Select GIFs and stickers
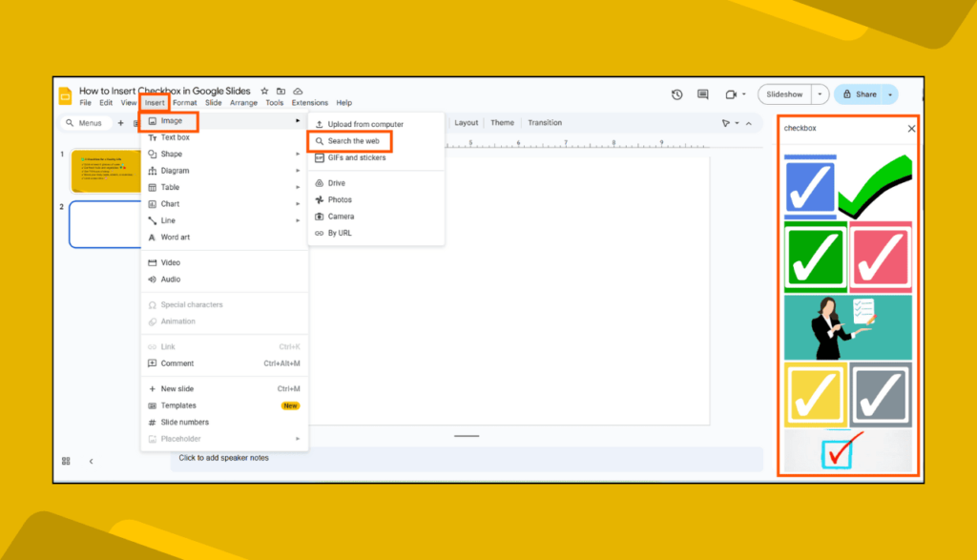977x560 pixels. [x=376, y=158]
